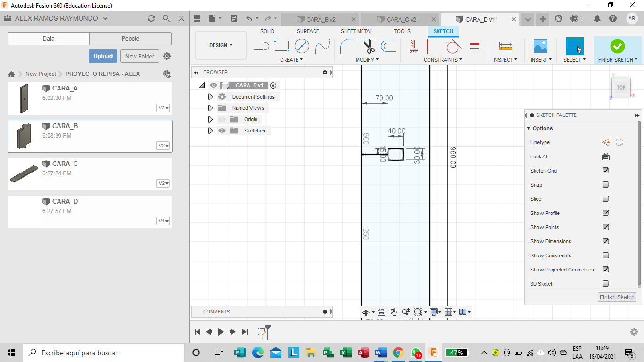Click the Upload button
Viewport: 644px width, 362px height.
coord(103,56)
